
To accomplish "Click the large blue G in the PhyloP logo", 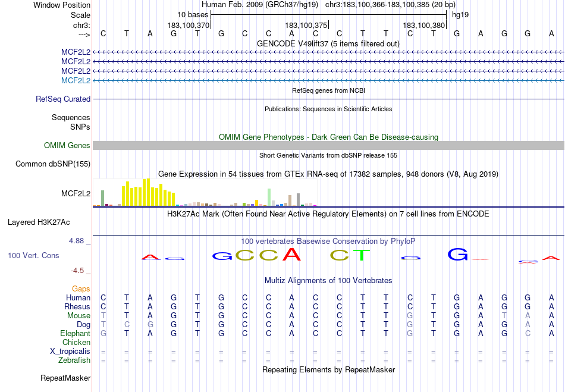I will pos(457,254).
